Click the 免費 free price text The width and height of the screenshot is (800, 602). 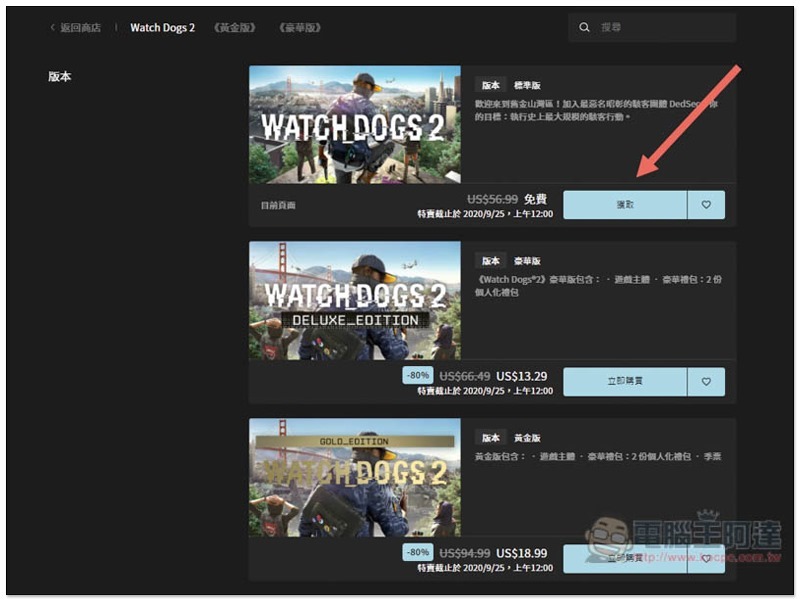536,199
